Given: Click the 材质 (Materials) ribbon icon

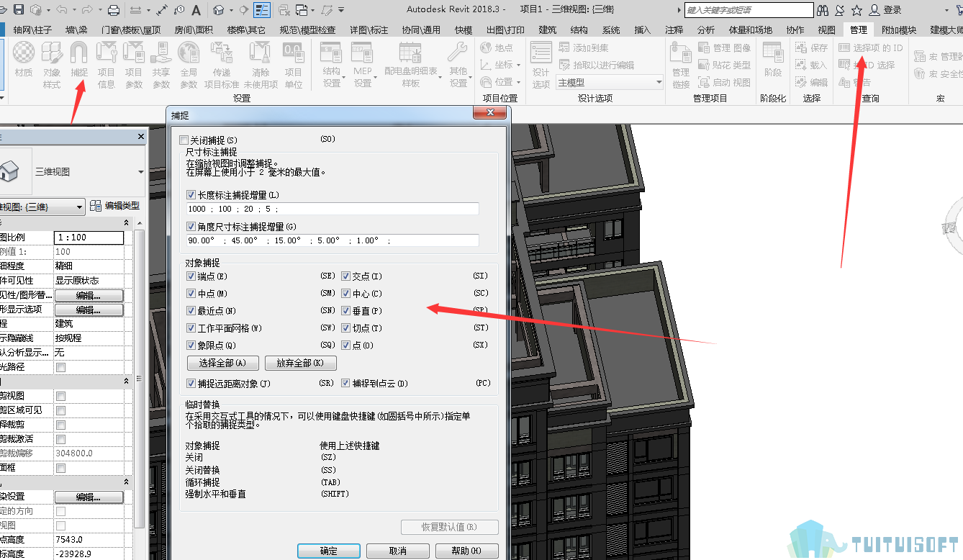Looking at the screenshot, I should click(x=24, y=59).
